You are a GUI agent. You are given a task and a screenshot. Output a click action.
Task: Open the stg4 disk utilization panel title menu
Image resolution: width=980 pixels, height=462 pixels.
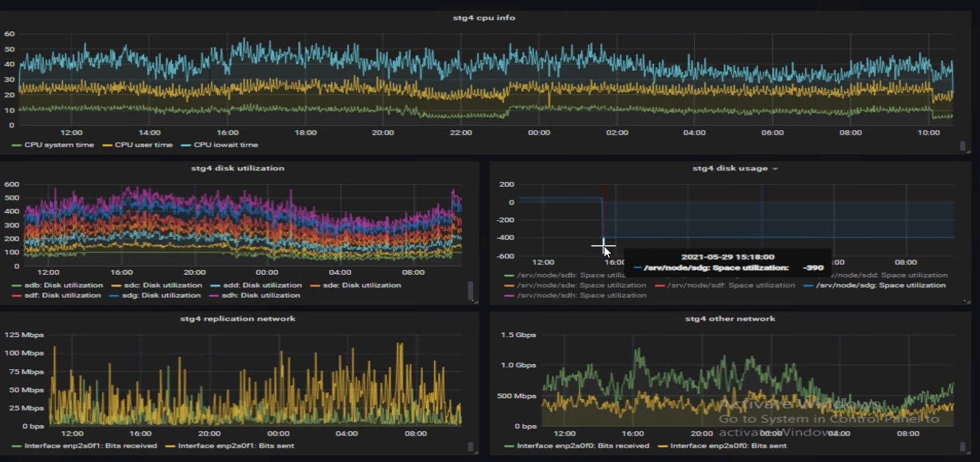pyautogui.click(x=237, y=168)
